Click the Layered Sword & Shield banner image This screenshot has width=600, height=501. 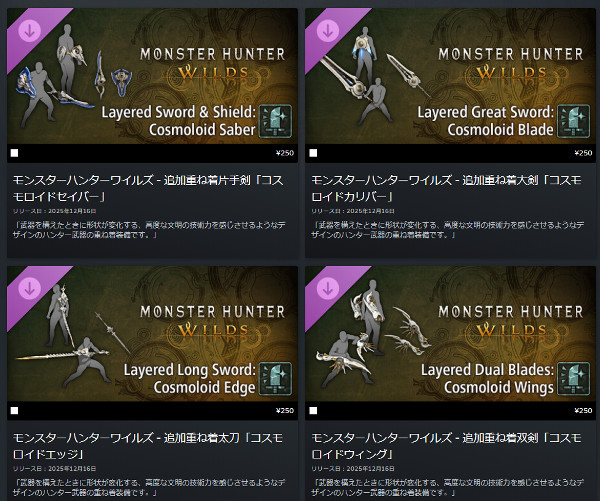click(152, 76)
